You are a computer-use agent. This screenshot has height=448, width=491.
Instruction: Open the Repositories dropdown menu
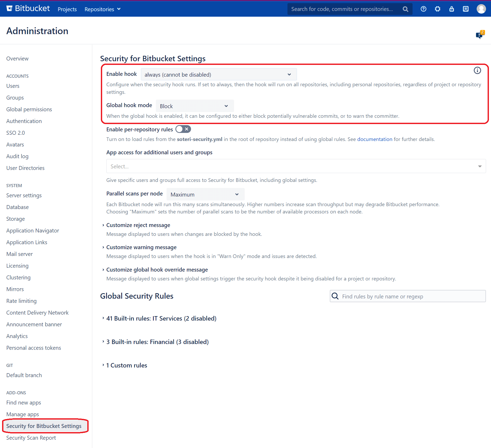[x=102, y=9]
